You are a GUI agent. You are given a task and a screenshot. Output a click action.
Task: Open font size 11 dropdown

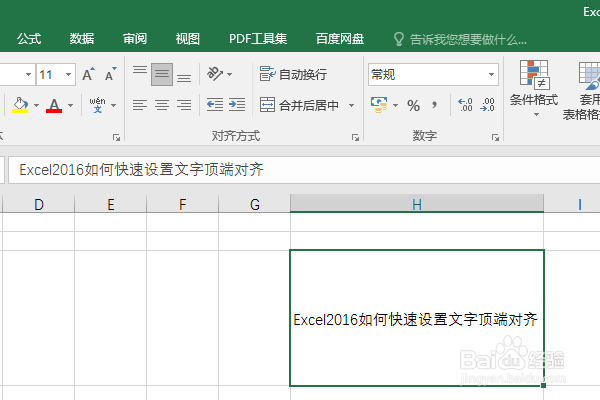pos(68,74)
